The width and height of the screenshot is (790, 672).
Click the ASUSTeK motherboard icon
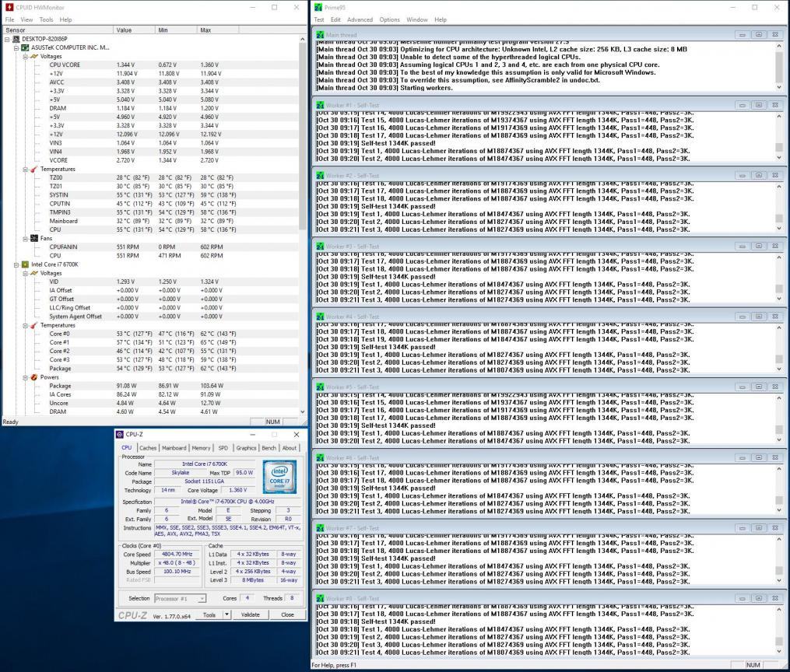click(25, 47)
